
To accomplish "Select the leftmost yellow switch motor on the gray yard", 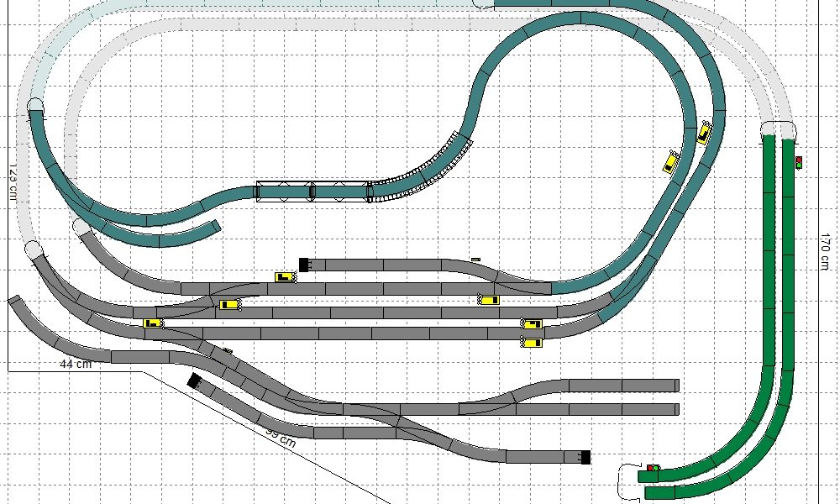I will (152, 323).
